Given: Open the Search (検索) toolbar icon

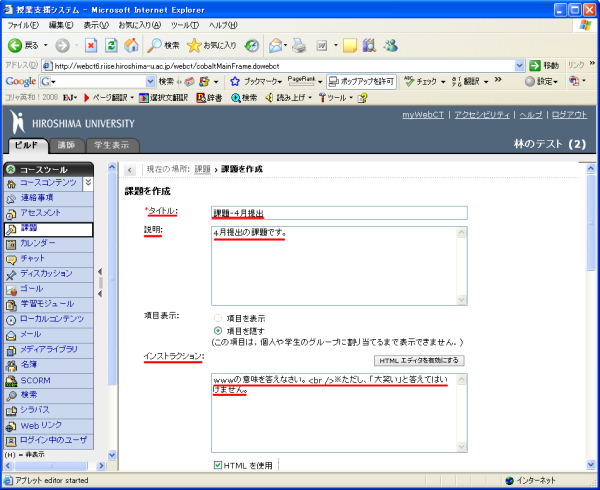Looking at the screenshot, I should 155,46.
